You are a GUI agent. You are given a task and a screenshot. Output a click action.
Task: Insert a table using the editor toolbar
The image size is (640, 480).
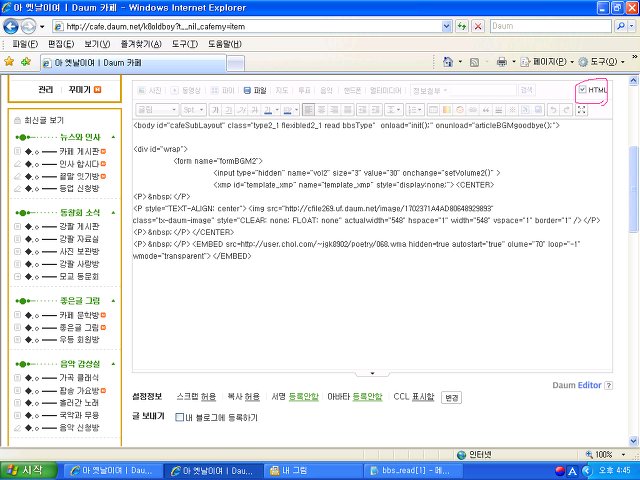433,110
